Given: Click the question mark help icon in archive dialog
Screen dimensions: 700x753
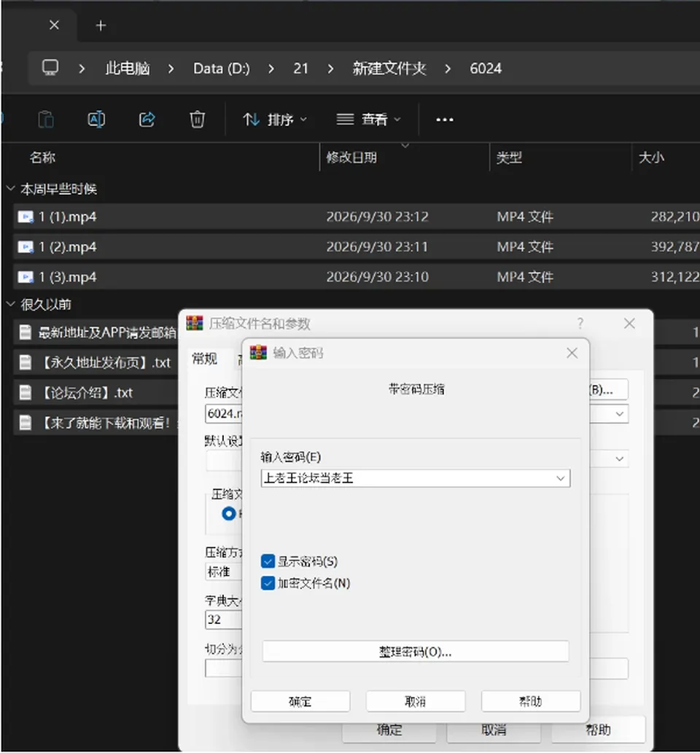Looking at the screenshot, I should pyautogui.click(x=580, y=323).
